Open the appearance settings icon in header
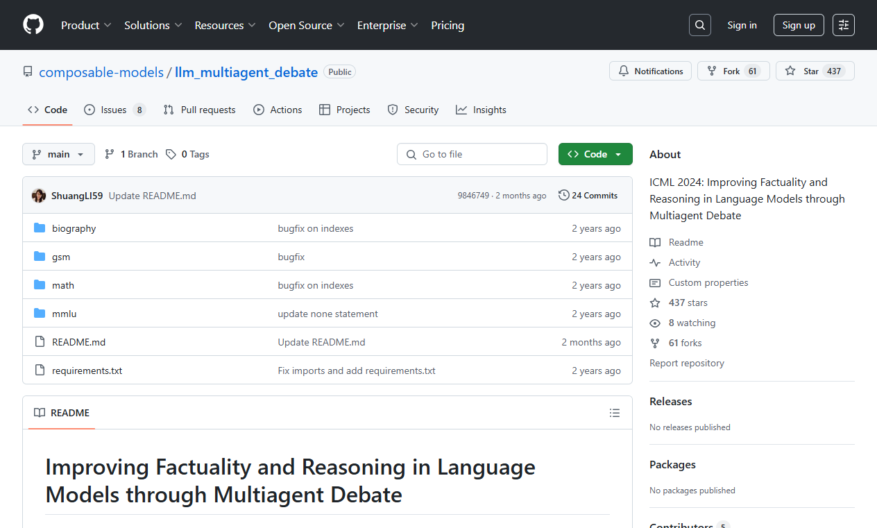Screen dimensions: 877x528 [x=843, y=25]
